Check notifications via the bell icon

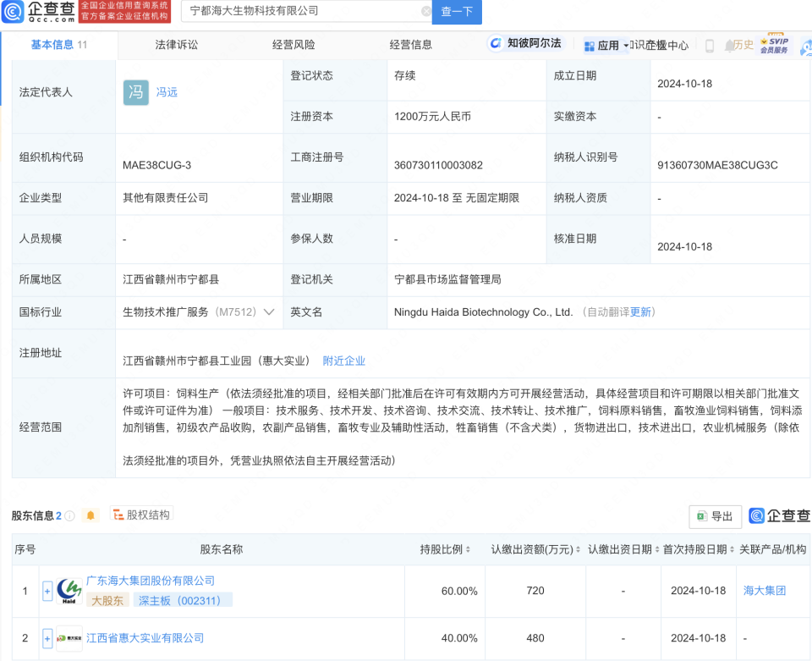729,44
